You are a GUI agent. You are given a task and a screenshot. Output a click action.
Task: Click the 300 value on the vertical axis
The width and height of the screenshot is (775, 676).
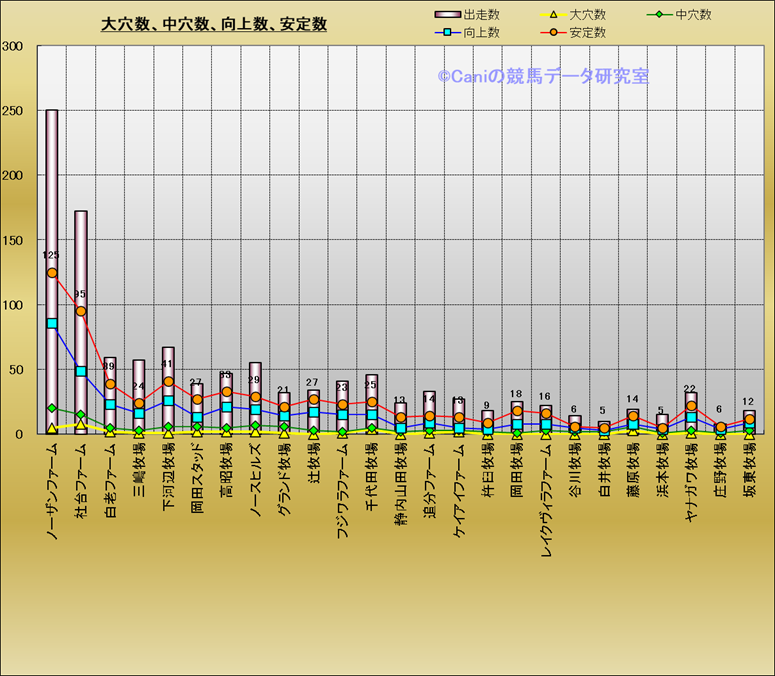click(13, 46)
